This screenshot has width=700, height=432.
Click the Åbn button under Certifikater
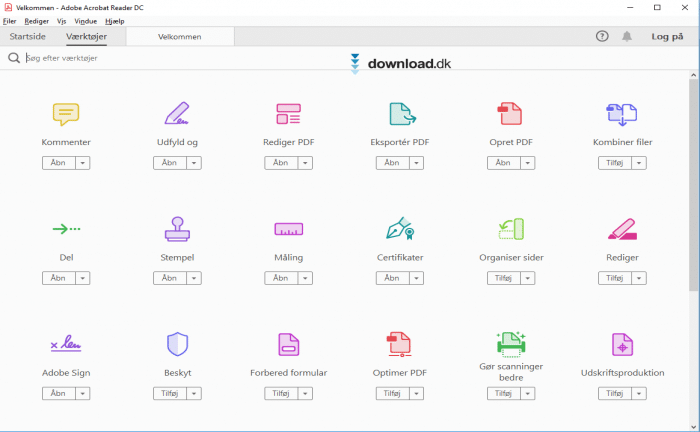pyautogui.click(x=392, y=278)
